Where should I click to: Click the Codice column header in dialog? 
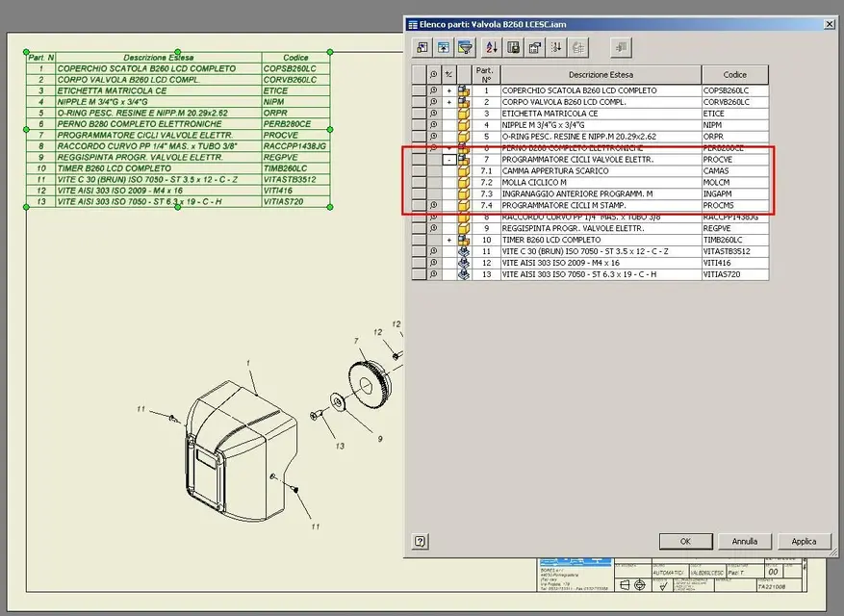tap(734, 74)
